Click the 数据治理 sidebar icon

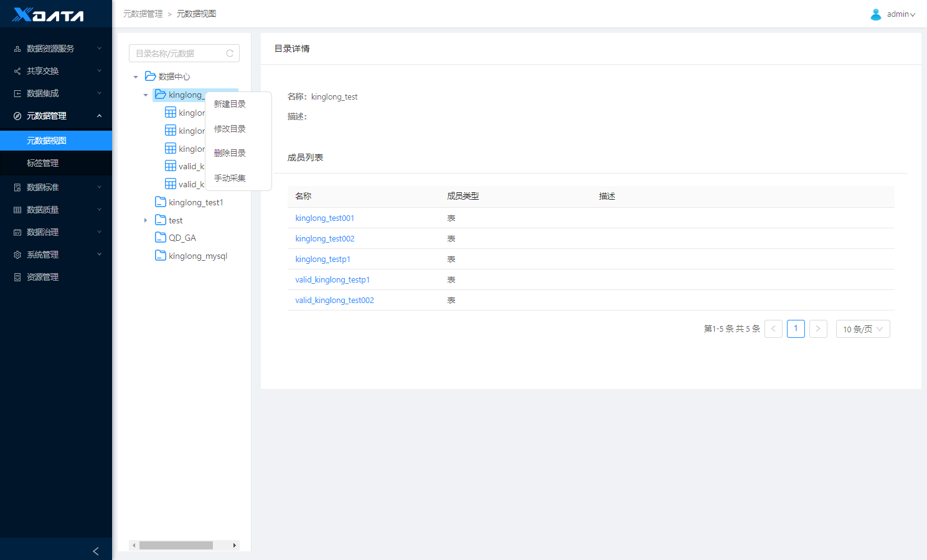pyautogui.click(x=17, y=232)
